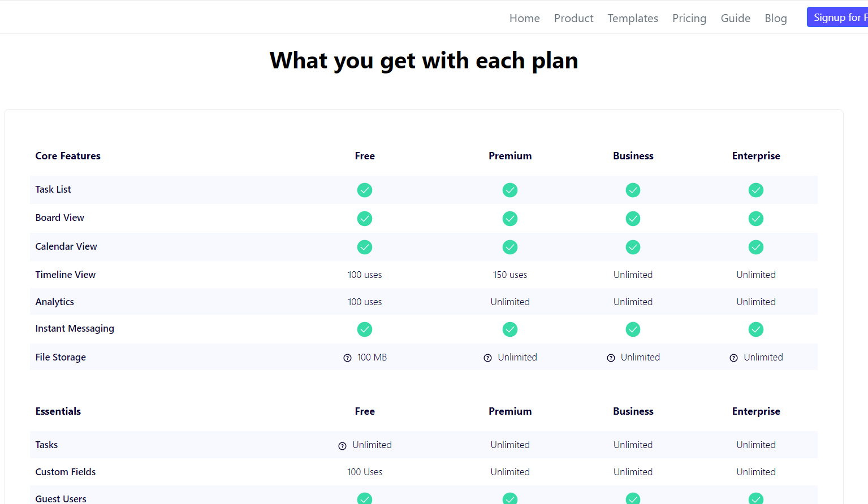Click the Instant Messaging checkmark under Enterprise

tap(756, 329)
